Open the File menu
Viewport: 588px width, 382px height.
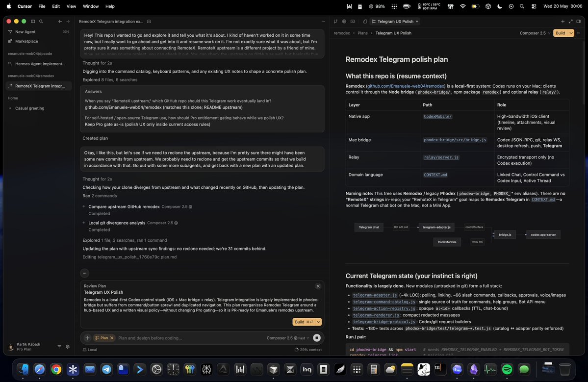42,6
